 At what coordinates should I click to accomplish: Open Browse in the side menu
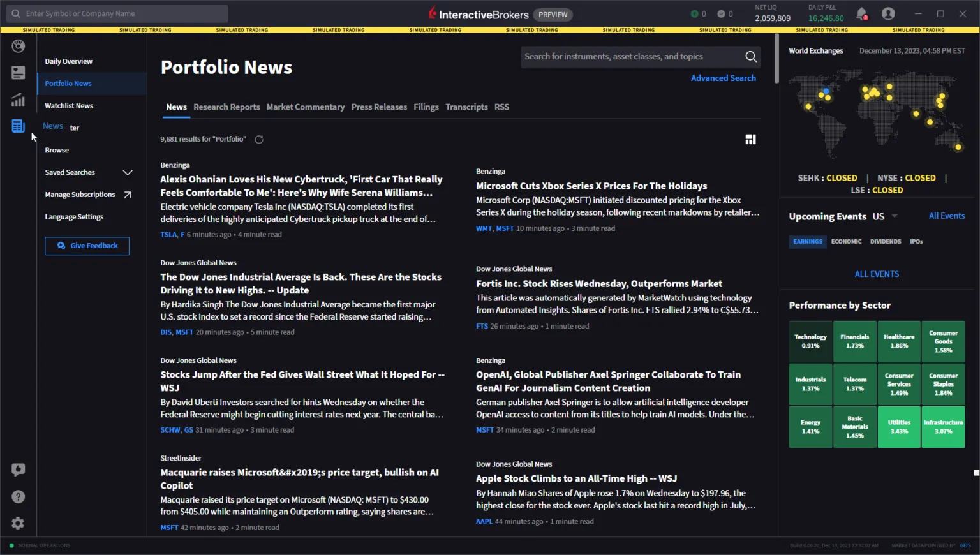coord(57,151)
